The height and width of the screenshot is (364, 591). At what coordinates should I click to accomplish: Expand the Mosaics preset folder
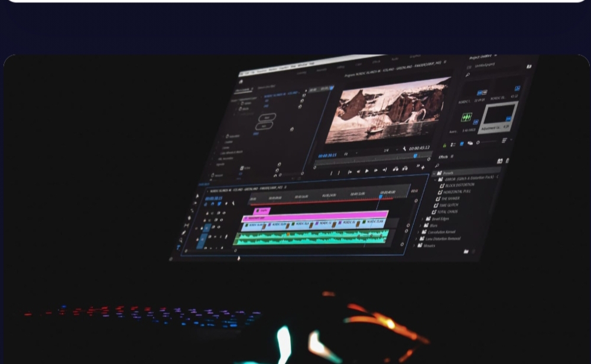click(x=414, y=246)
